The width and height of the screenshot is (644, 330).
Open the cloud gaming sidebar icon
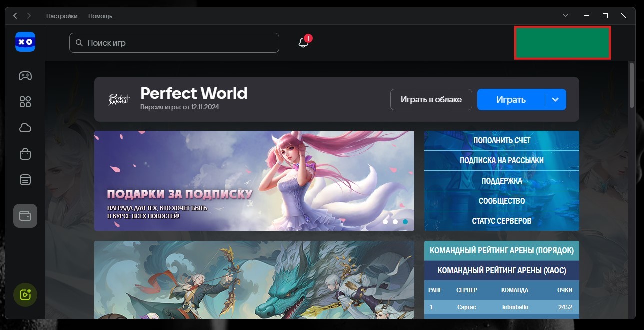pyautogui.click(x=25, y=128)
